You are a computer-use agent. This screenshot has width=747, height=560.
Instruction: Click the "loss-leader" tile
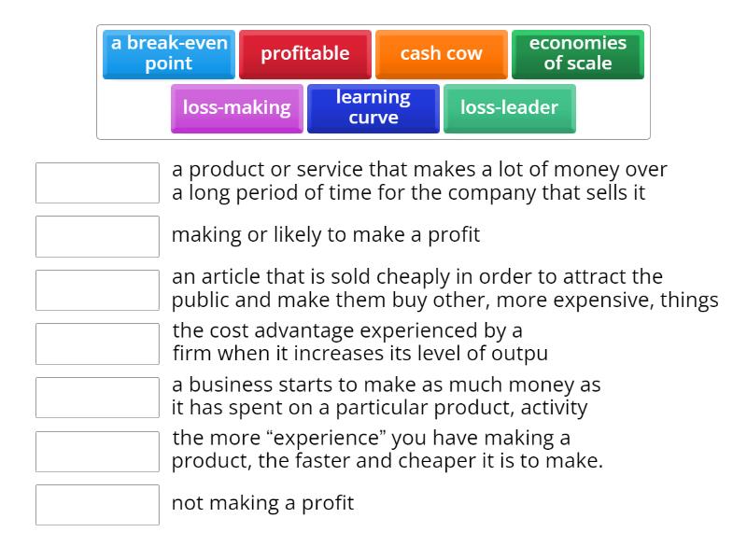(x=509, y=107)
